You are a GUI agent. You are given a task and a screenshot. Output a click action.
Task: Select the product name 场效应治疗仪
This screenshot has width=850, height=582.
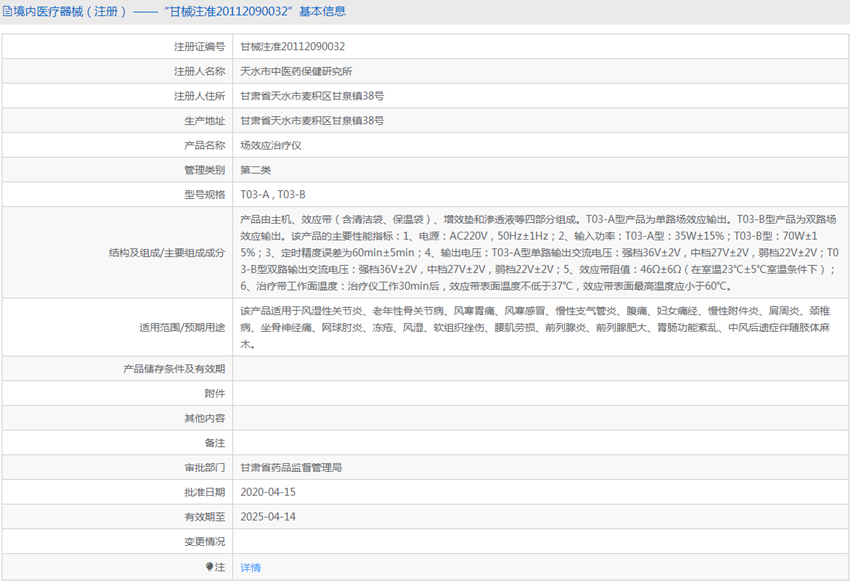(271, 145)
